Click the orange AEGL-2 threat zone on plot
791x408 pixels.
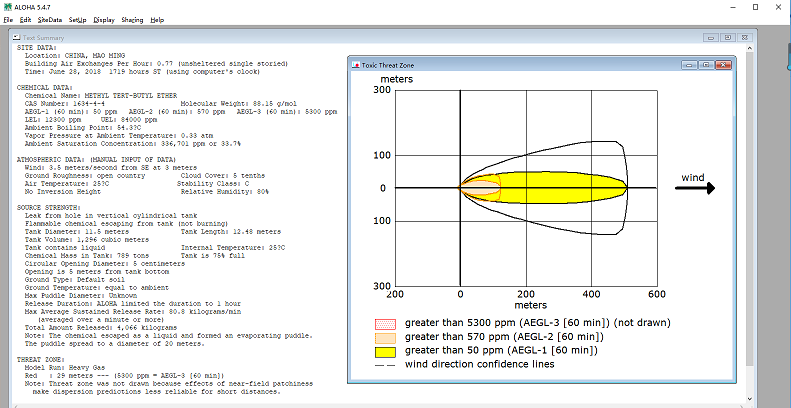pyautogui.click(x=479, y=188)
